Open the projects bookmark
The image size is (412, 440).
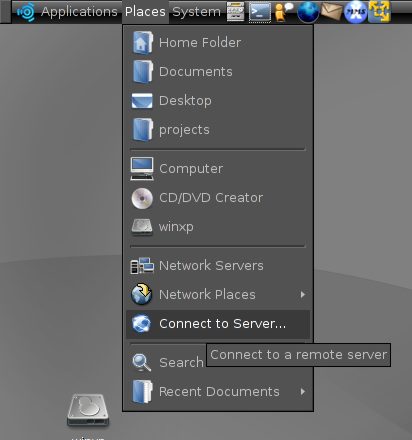click(x=218, y=129)
